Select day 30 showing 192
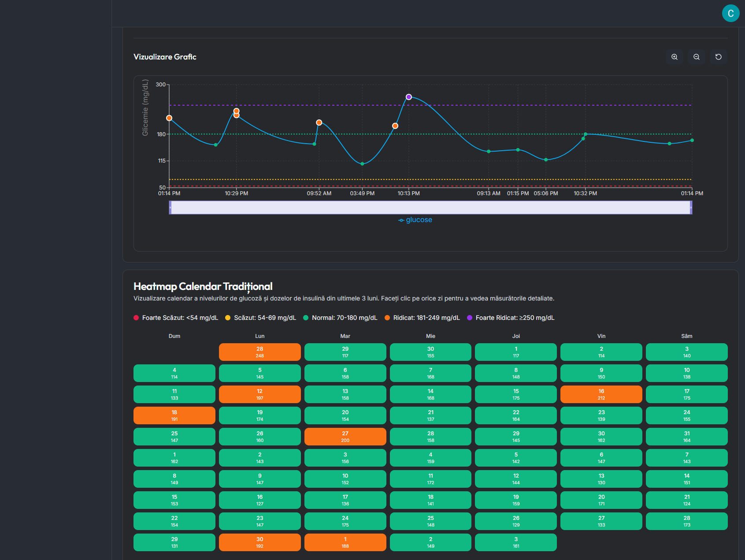The image size is (745, 560). 259,542
